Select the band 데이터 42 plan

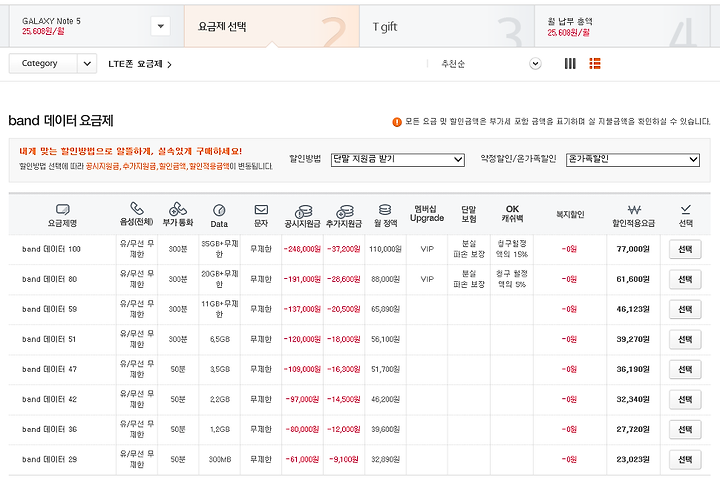pyautogui.click(x=685, y=399)
